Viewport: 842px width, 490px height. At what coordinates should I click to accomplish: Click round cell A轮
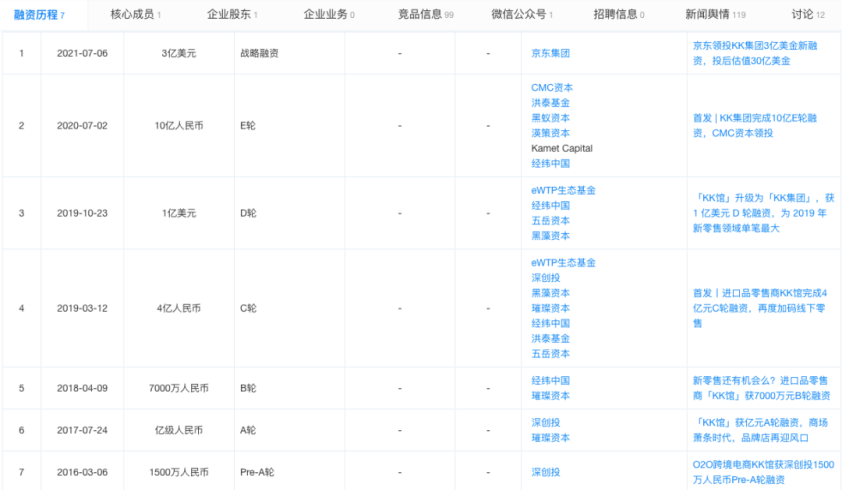tap(248, 430)
